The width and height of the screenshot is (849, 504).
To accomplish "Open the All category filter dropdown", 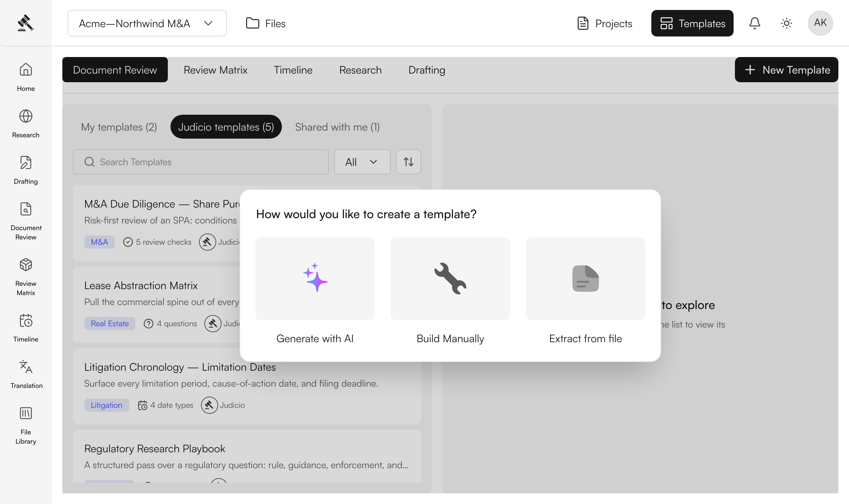I will coord(362,162).
